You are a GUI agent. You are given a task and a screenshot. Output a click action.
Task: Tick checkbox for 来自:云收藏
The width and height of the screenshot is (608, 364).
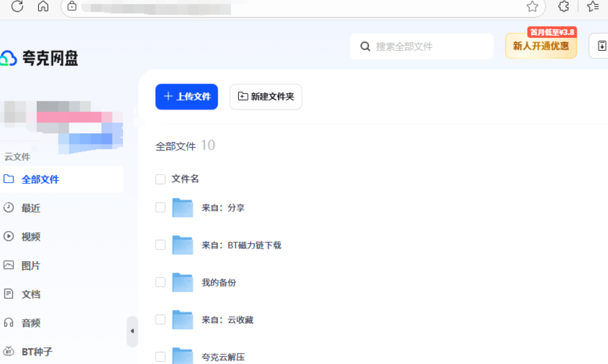coord(160,319)
